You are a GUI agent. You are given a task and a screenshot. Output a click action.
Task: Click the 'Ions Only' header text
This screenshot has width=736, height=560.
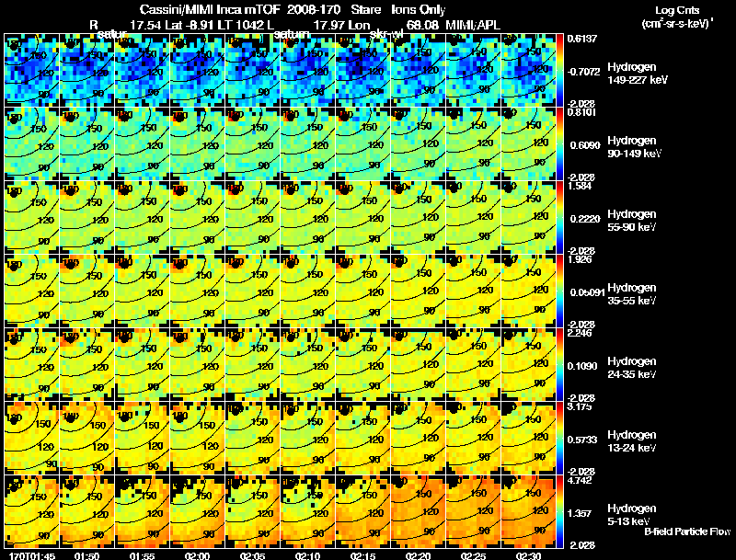418,10
